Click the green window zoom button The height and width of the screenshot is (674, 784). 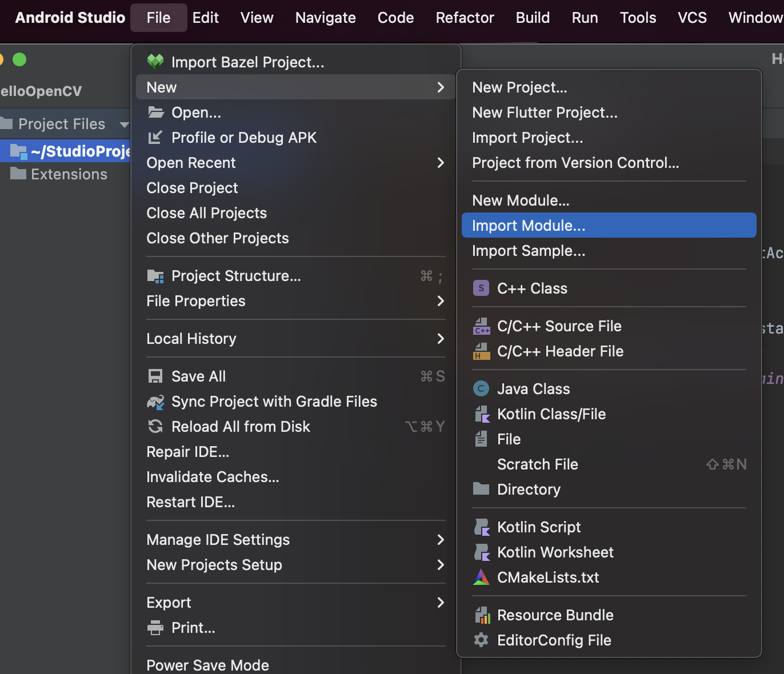pos(19,59)
